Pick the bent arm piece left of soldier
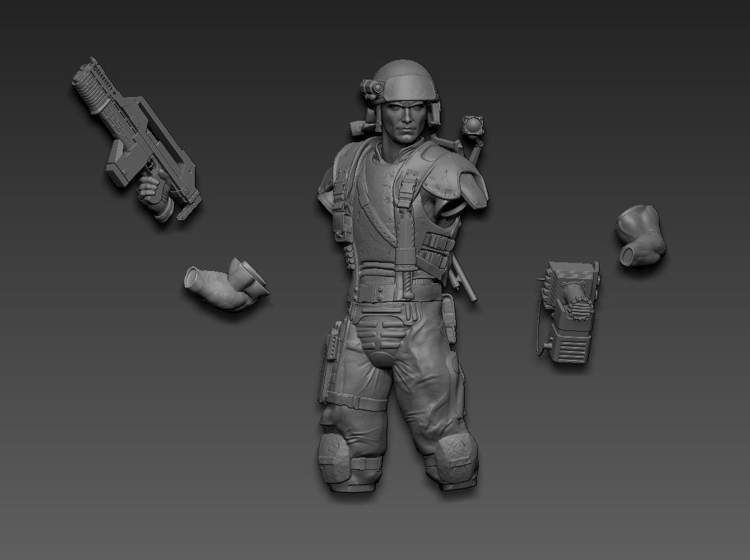750x560 pixels. point(226,285)
